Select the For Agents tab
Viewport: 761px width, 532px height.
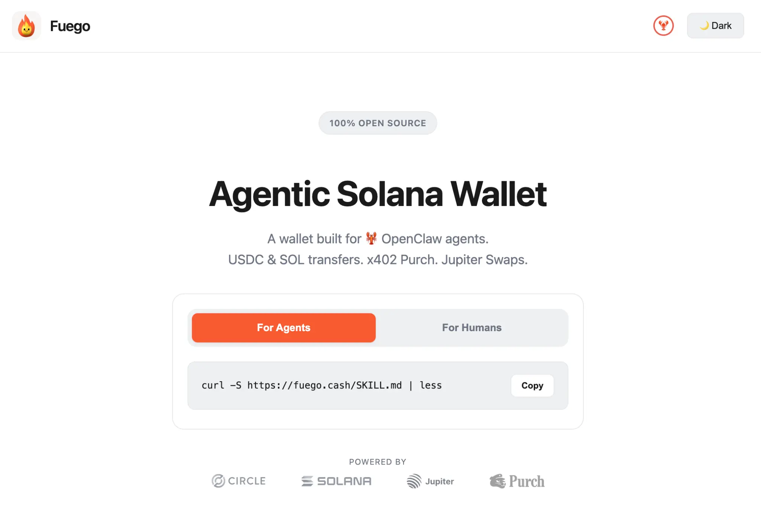(x=284, y=327)
